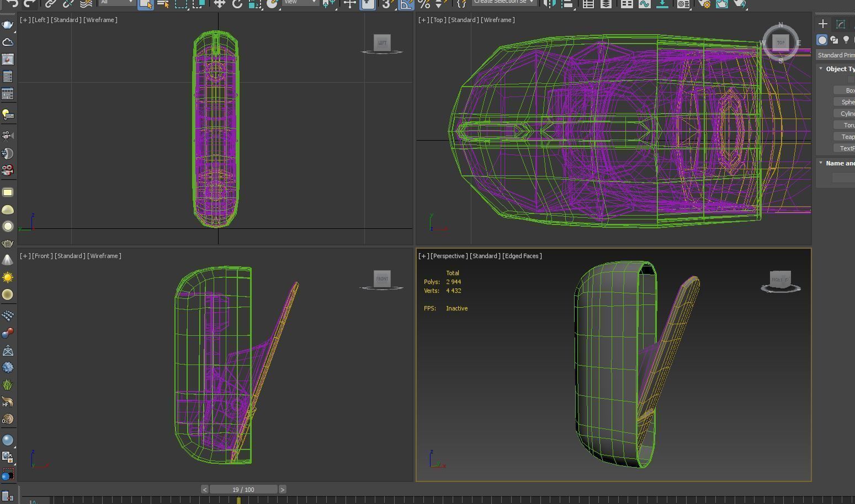Viewport: 855px width, 504px height.
Task: Click the Undo arrow in the main toolbar
Action: (12, 3)
